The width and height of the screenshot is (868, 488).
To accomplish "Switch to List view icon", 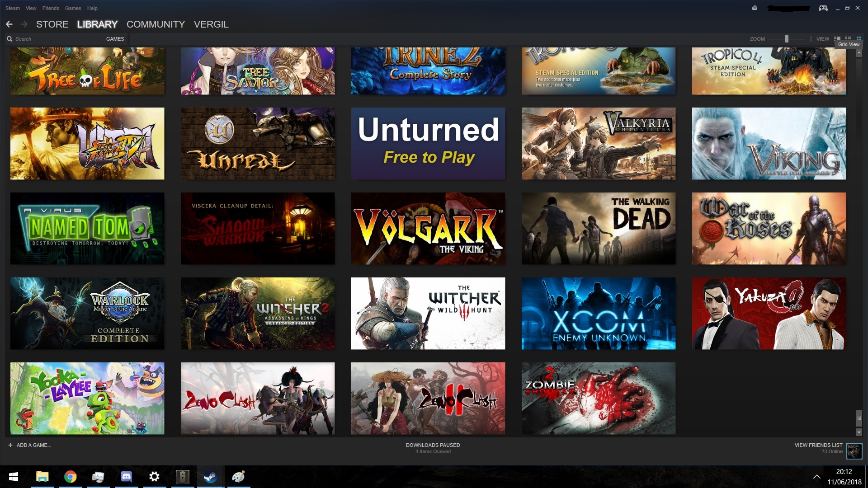I will [848, 39].
